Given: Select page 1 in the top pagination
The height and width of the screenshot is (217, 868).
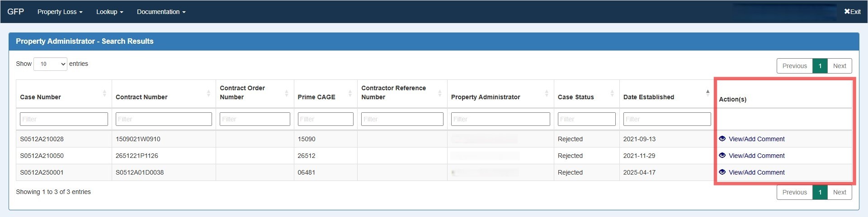Looking at the screenshot, I should 820,66.
